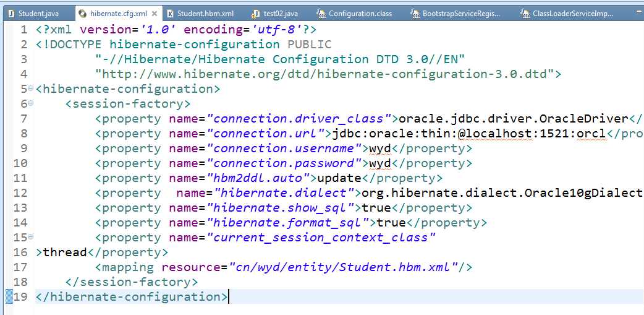Click the wyd value on the password line

380,163
